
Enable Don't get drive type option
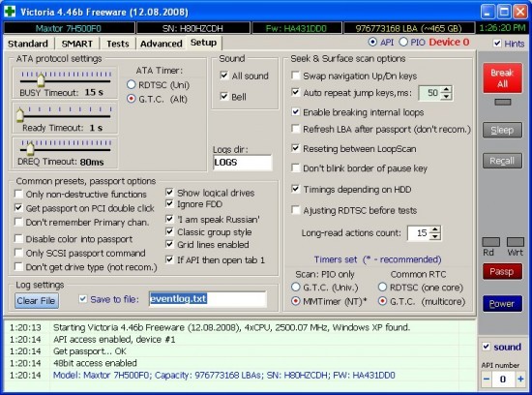pyautogui.click(x=18, y=266)
